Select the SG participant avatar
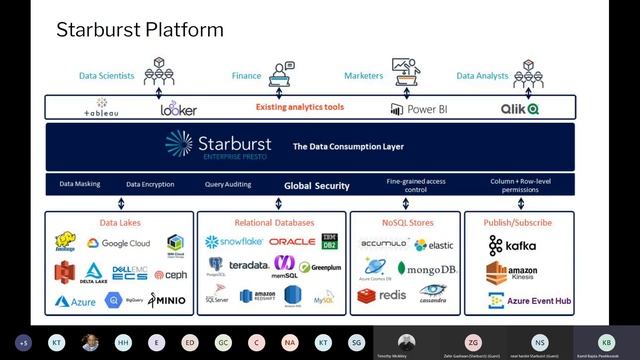The width and height of the screenshot is (640, 360). pyautogui.click(x=356, y=343)
